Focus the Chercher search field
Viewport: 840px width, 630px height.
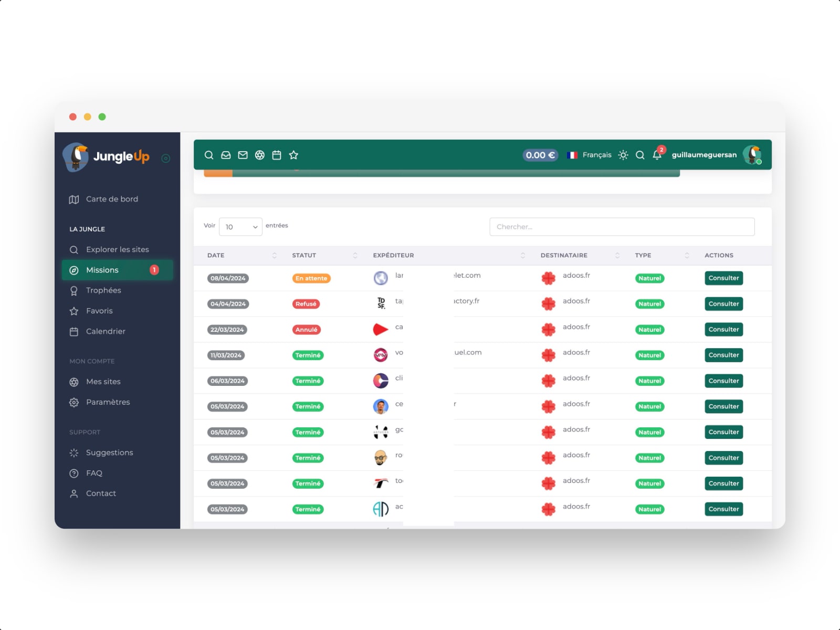click(x=622, y=227)
